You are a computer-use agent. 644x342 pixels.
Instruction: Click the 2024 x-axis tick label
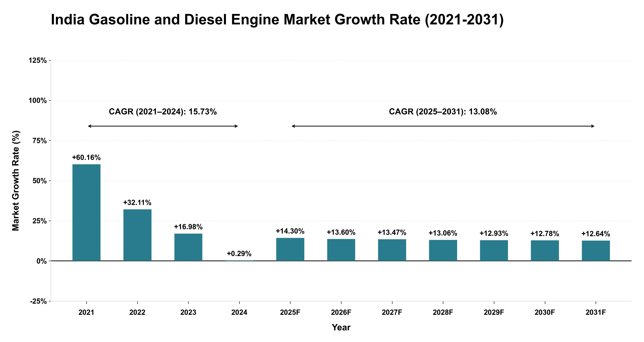pyautogui.click(x=239, y=312)
